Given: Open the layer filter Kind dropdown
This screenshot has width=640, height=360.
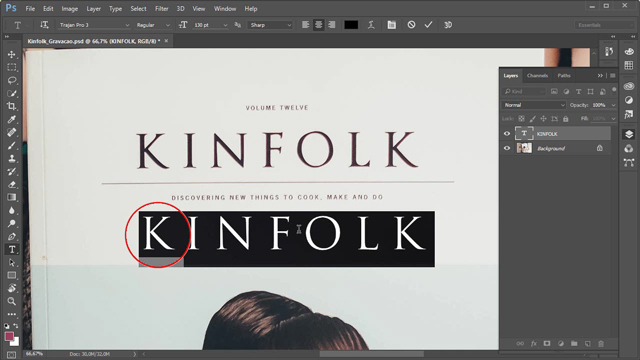Looking at the screenshot, I should tap(524, 91).
